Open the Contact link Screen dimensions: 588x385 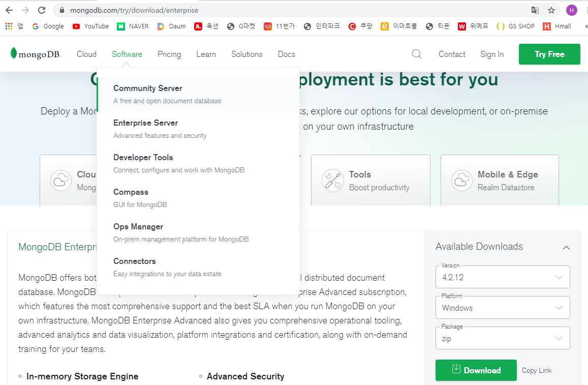click(x=452, y=54)
